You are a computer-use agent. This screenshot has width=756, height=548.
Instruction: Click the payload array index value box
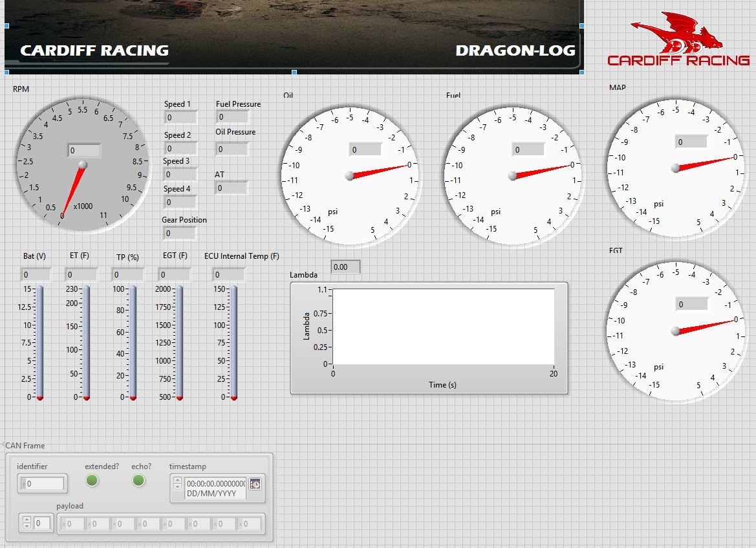coord(43,523)
